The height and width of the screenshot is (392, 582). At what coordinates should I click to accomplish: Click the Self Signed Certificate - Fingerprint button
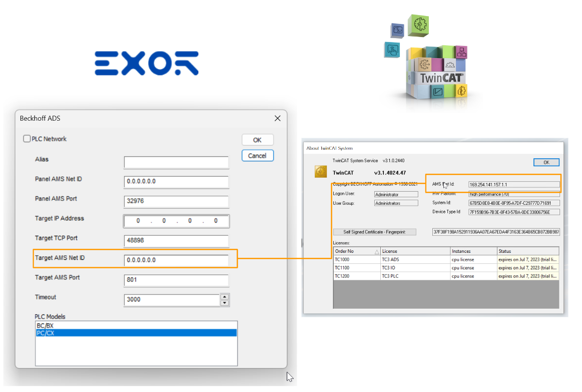point(374,232)
